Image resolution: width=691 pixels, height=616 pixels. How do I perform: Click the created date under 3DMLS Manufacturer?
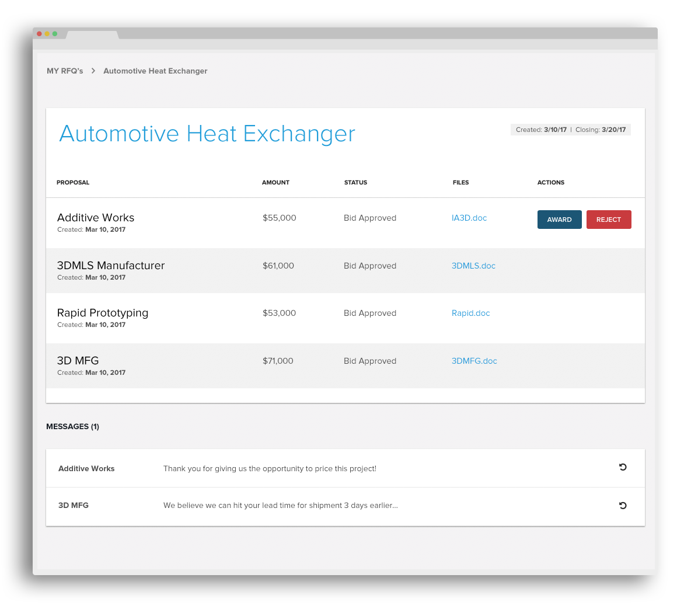(91, 277)
